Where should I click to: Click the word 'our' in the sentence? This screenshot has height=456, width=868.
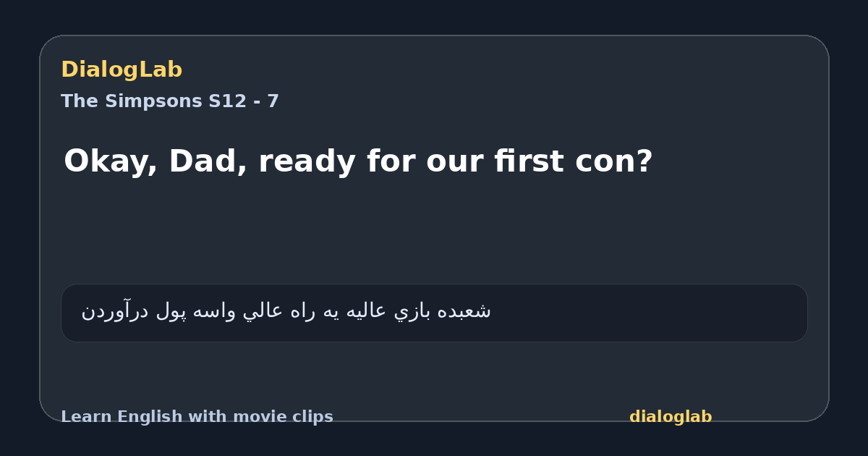tap(456, 163)
